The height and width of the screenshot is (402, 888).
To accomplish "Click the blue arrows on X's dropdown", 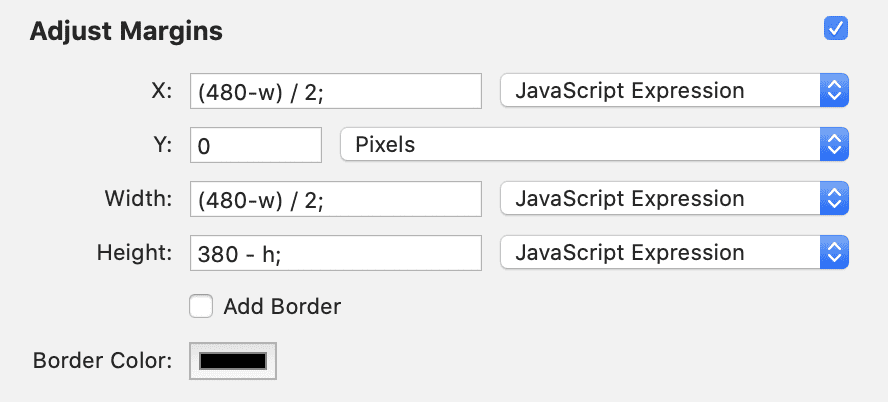I will pos(834,91).
